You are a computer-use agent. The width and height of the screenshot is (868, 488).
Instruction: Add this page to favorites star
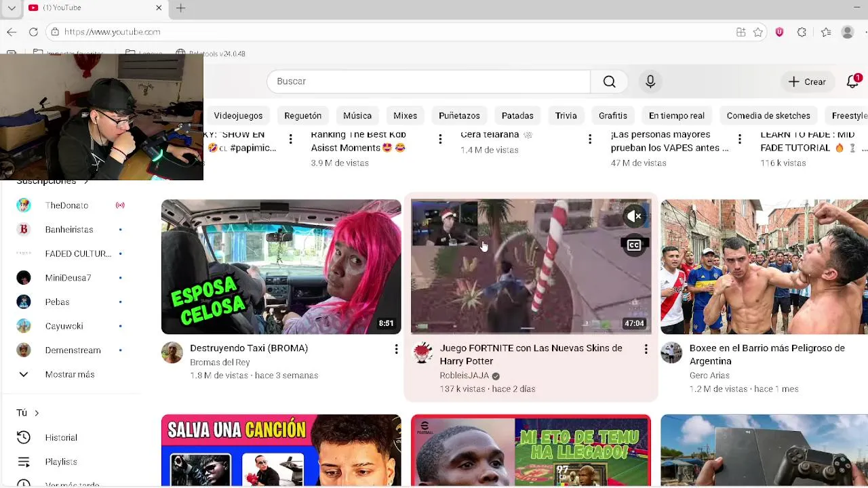tap(758, 32)
